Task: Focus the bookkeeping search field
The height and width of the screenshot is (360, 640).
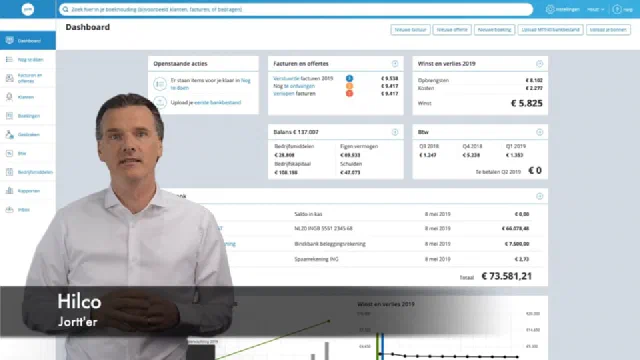Action: click(296, 9)
